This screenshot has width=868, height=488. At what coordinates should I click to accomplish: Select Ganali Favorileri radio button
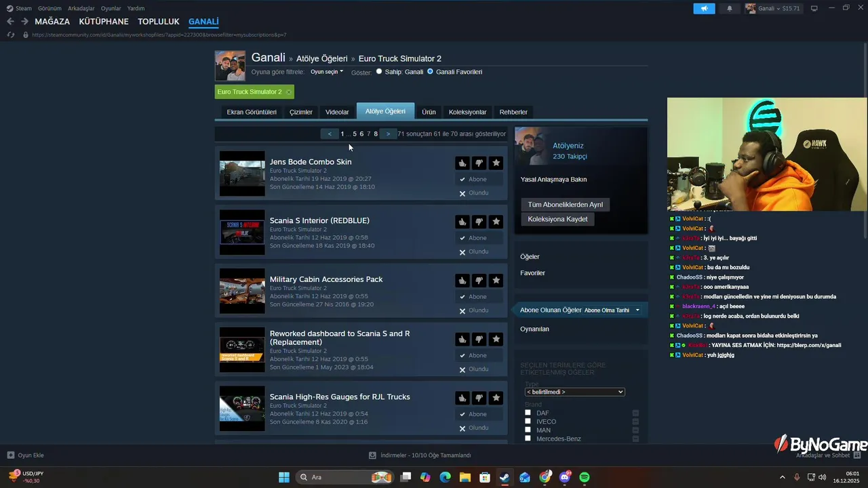click(430, 71)
